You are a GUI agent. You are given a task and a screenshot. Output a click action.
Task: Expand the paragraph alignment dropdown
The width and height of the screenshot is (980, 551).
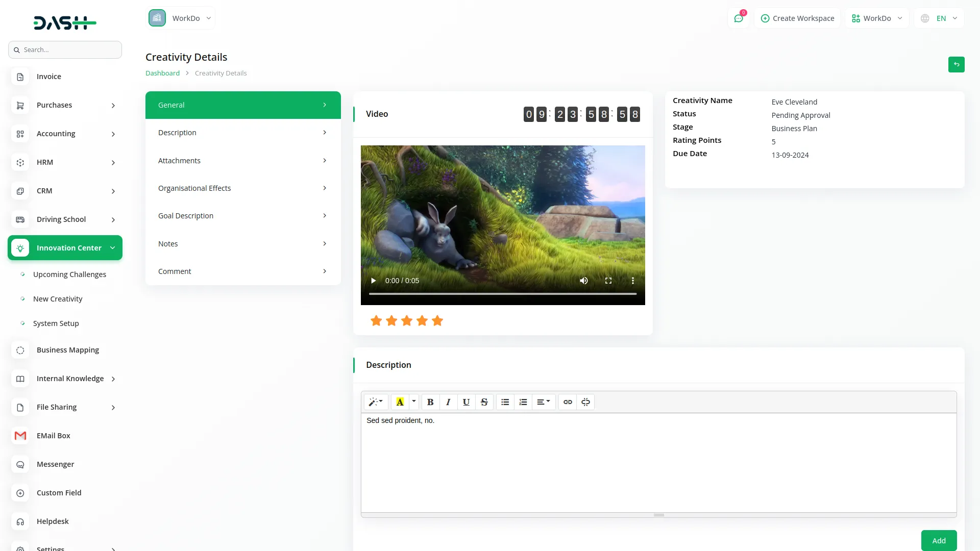click(x=543, y=402)
